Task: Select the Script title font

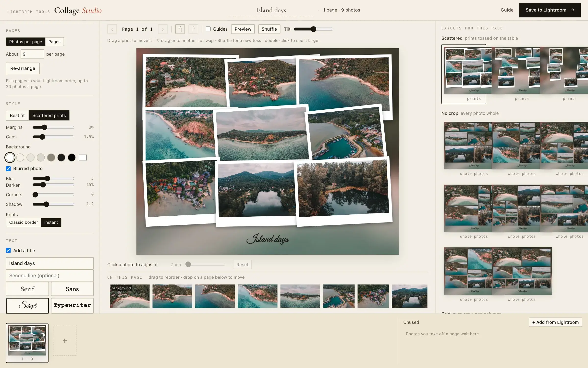Action: (27, 305)
